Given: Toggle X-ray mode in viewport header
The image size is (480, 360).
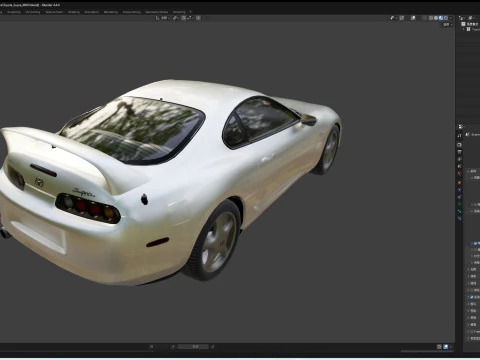Looking at the screenshot, I should [425, 18].
